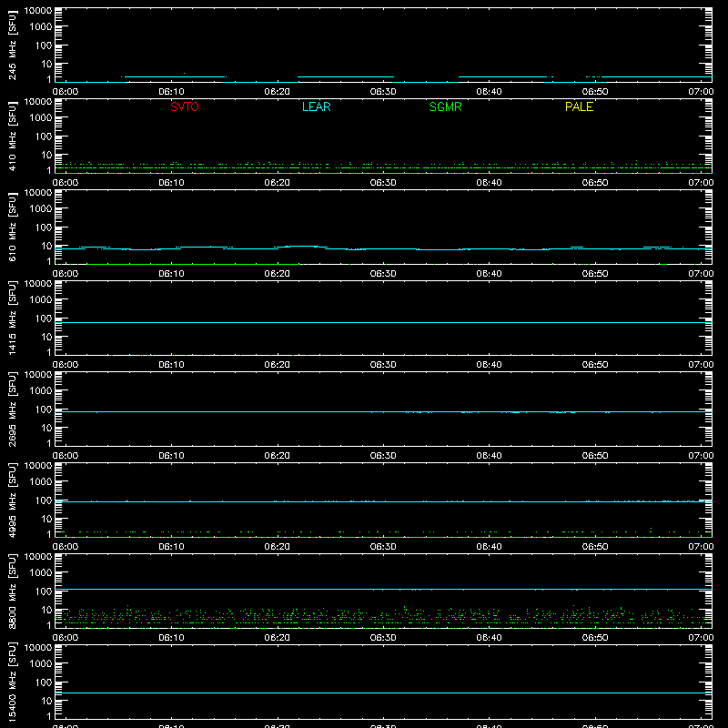The image size is (728, 728).
Task: Click the 1000 tick of 15400 MHz panel
Action: 40,664
